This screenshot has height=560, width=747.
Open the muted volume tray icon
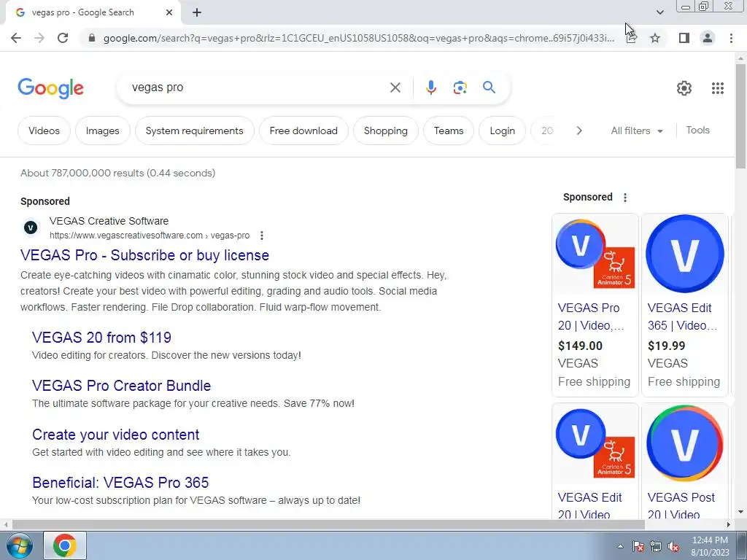673,546
